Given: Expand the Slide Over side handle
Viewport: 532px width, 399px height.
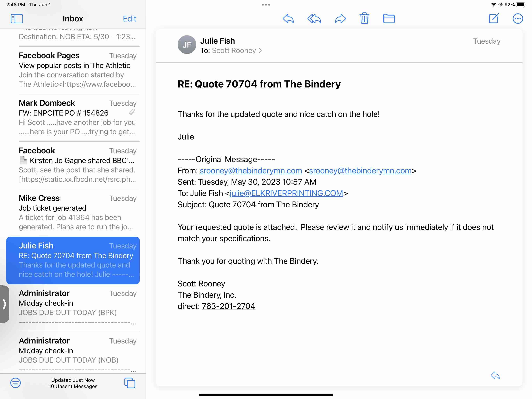Looking at the screenshot, I should click(x=4, y=304).
